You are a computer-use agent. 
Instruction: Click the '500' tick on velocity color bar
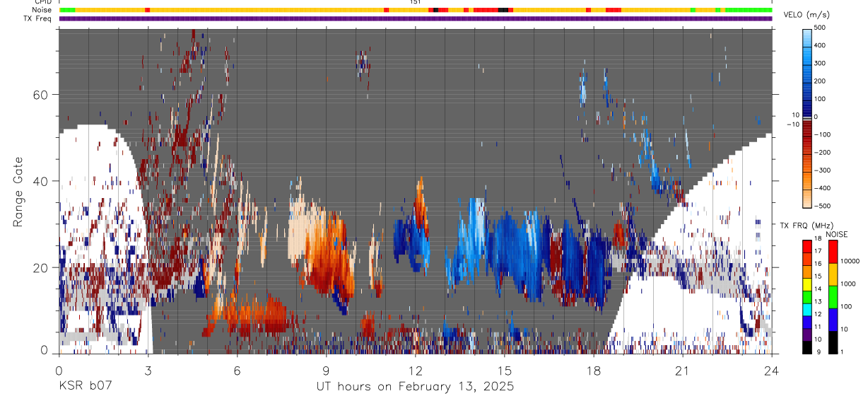coord(821,28)
